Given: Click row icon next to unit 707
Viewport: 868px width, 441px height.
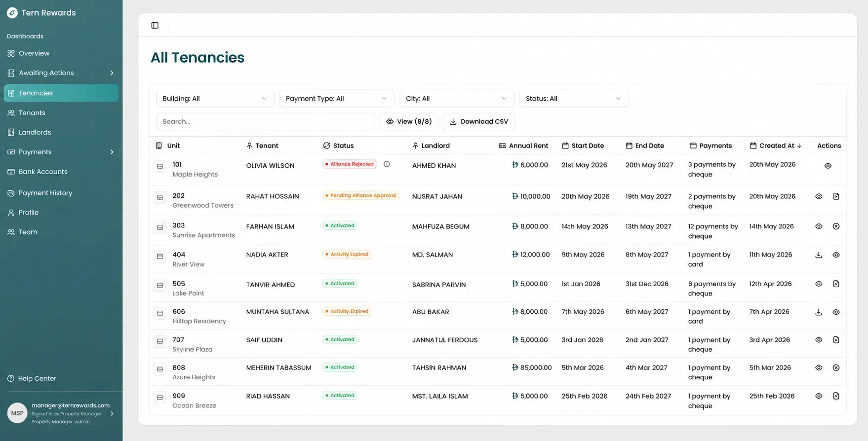Looking at the screenshot, I should click(160, 341).
